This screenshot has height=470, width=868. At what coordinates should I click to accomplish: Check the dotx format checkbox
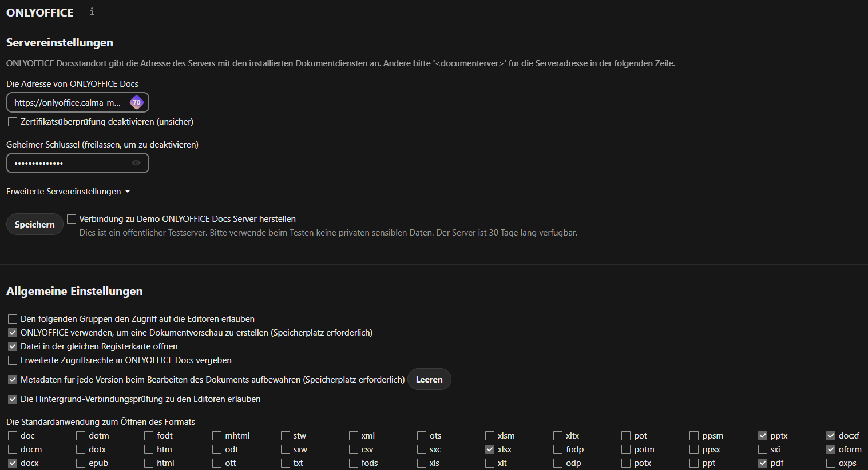click(x=81, y=449)
